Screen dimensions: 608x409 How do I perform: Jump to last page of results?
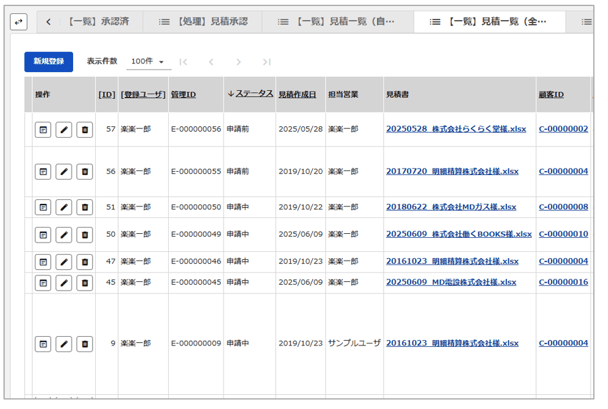pyautogui.click(x=266, y=62)
